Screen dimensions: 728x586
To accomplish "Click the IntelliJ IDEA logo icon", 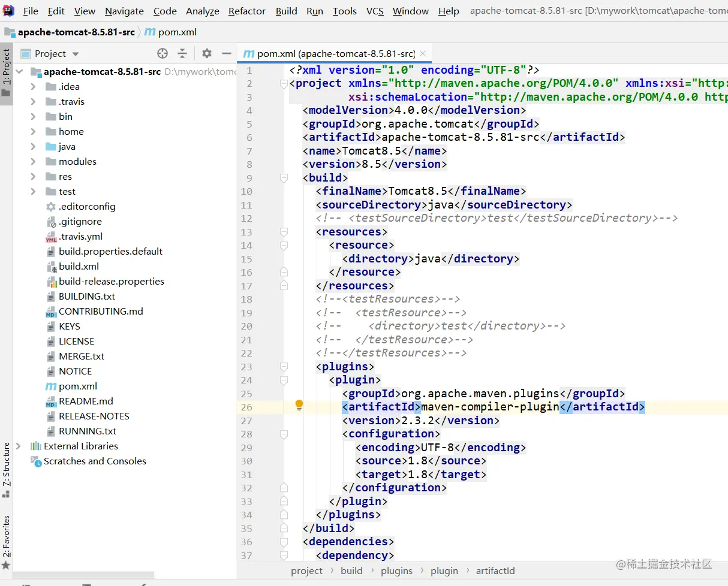I will 8,10.
